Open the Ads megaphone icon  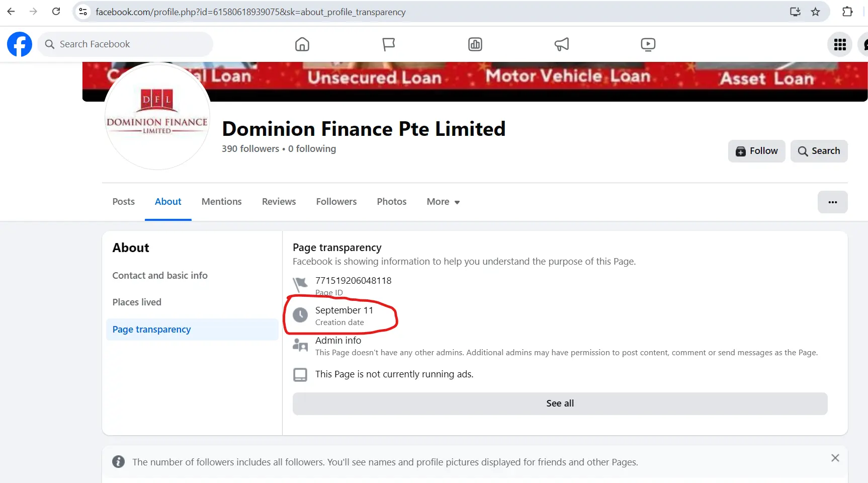pyautogui.click(x=561, y=44)
